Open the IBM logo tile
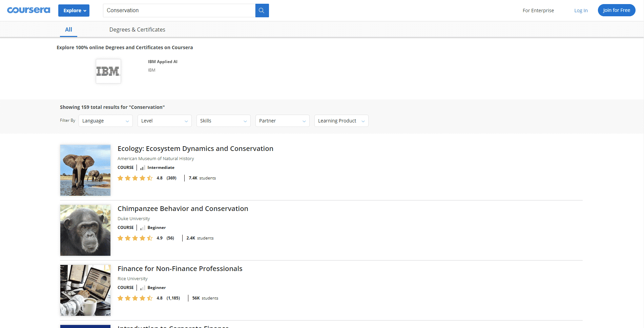This screenshot has height=328, width=644. click(108, 71)
